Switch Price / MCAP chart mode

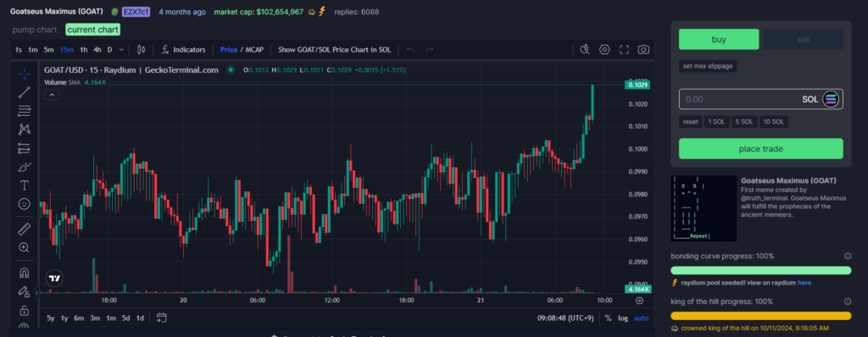(242, 50)
